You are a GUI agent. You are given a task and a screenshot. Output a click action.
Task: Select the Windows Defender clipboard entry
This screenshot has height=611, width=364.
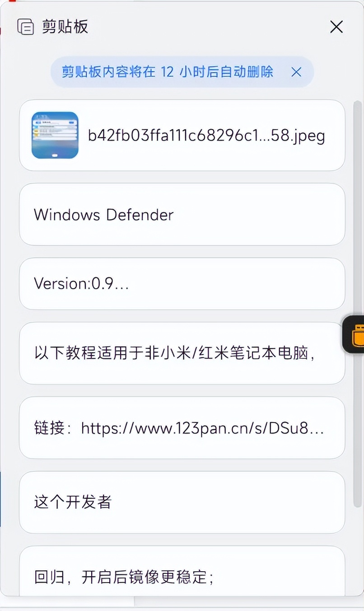182,214
